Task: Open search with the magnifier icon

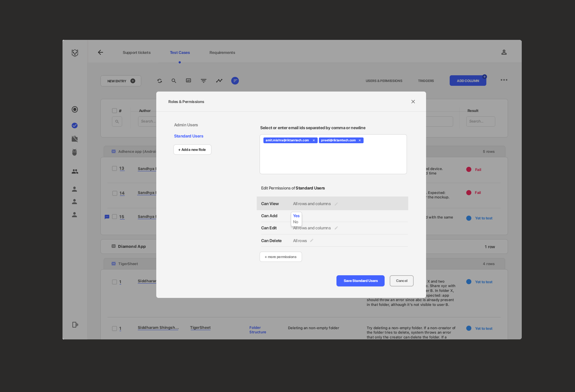Action: pyautogui.click(x=174, y=81)
